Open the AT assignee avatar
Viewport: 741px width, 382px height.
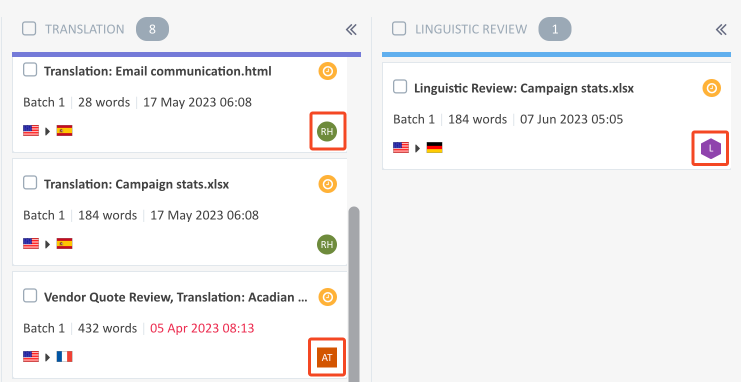pos(327,357)
